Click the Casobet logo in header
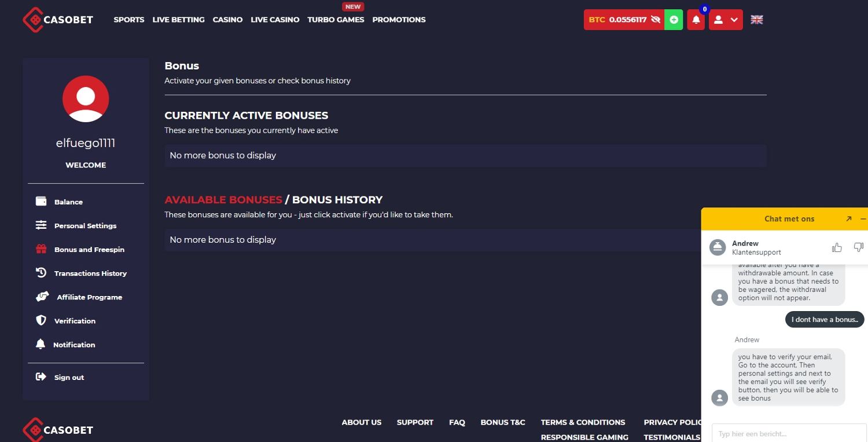This screenshot has width=868, height=442. [x=58, y=20]
